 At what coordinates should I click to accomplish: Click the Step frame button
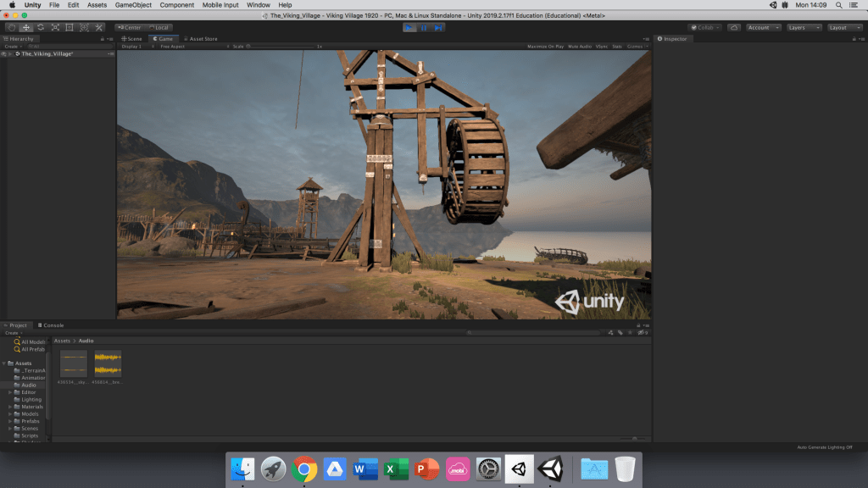point(438,27)
